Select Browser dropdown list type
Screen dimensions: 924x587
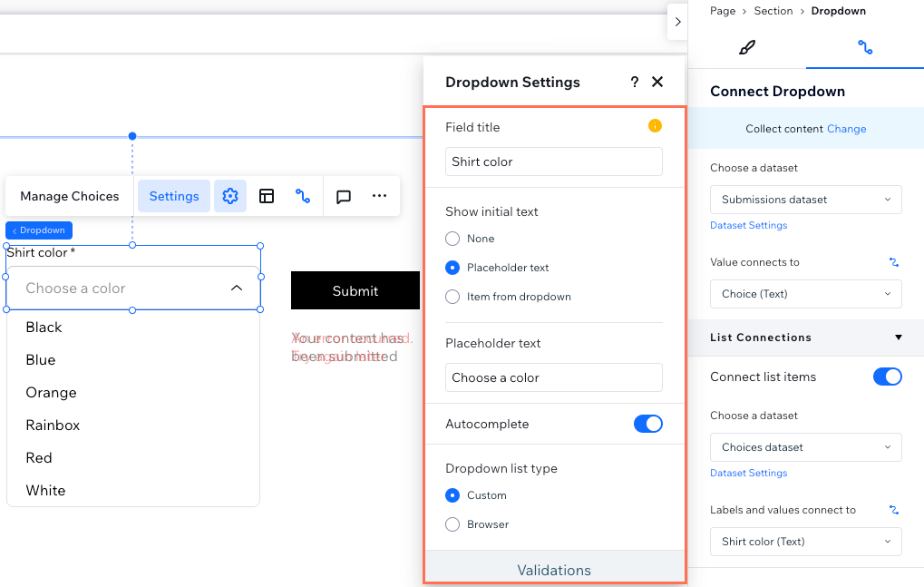pyautogui.click(x=452, y=523)
